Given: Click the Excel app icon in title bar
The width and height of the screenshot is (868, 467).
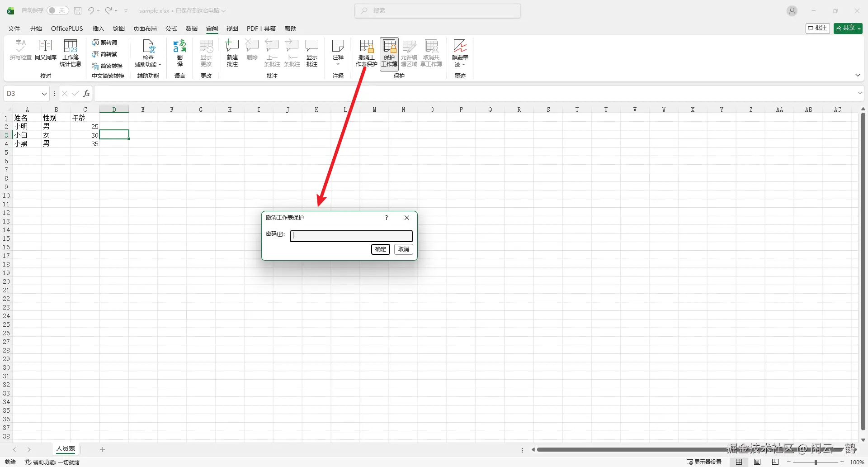Looking at the screenshot, I should pyautogui.click(x=10, y=10).
